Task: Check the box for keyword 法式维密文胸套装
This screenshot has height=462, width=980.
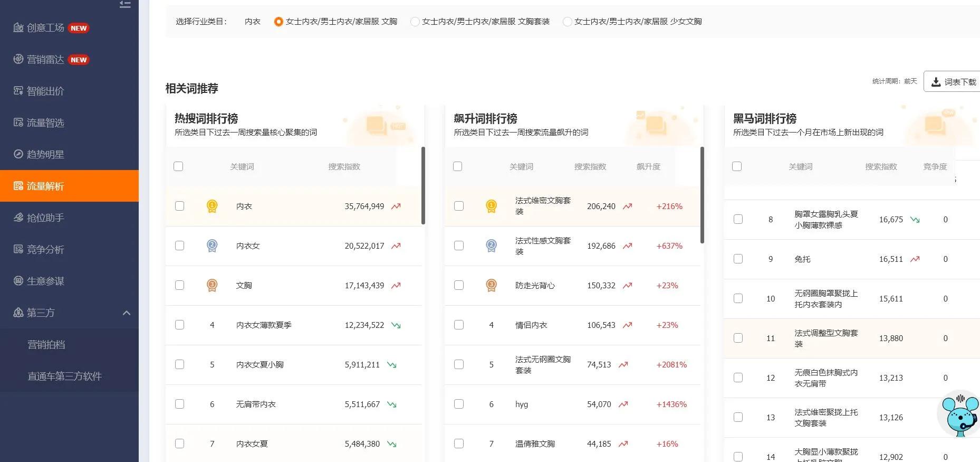Action: click(x=459, y=206)
